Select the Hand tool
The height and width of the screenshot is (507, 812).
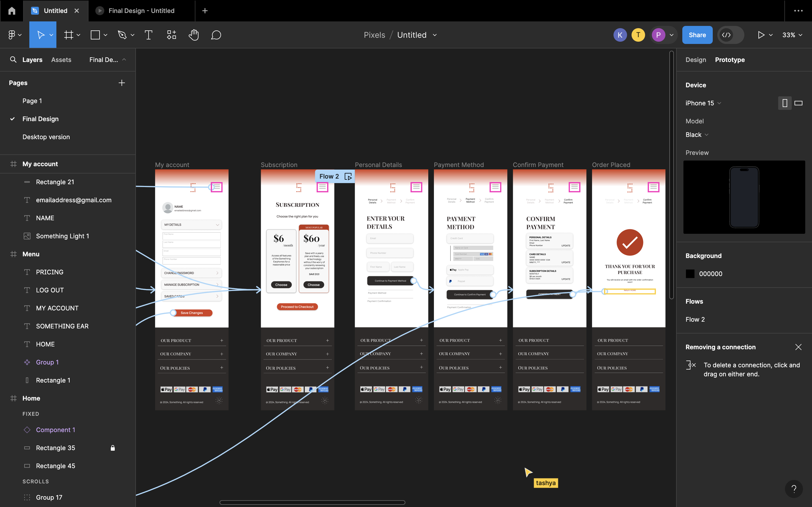194,35
